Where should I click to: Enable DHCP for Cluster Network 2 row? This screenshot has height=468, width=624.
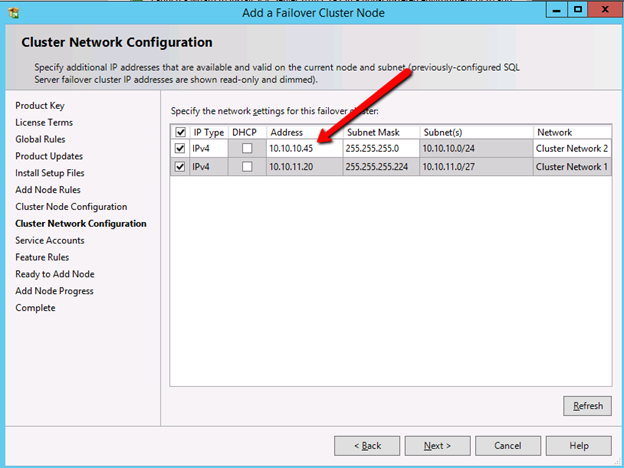246,149
